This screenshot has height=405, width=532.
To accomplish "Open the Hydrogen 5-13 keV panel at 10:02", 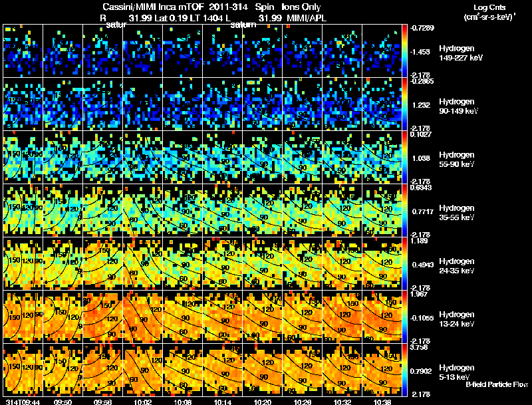I will point(143,370).
